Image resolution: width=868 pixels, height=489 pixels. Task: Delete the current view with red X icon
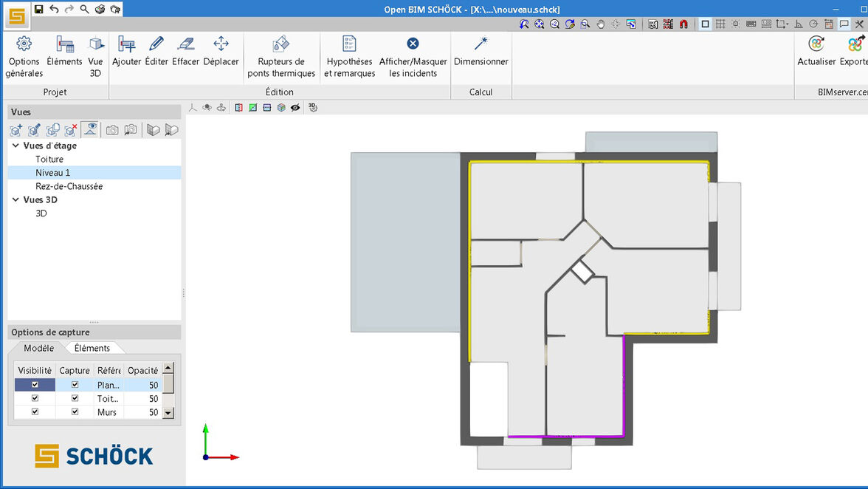click(x=70, y=129)
